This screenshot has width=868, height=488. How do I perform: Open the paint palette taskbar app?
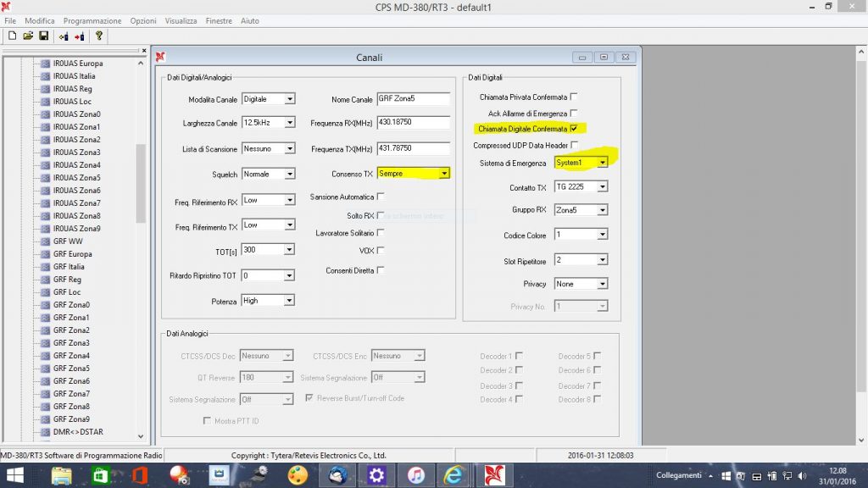(x=298, y=475)
